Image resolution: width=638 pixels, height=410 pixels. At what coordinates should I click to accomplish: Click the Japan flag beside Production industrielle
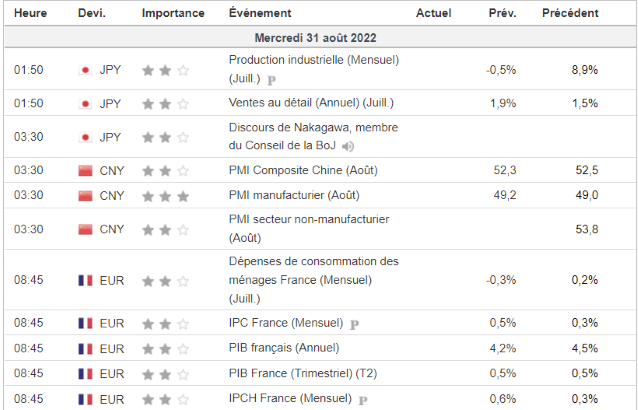click(x=85, y=70)
